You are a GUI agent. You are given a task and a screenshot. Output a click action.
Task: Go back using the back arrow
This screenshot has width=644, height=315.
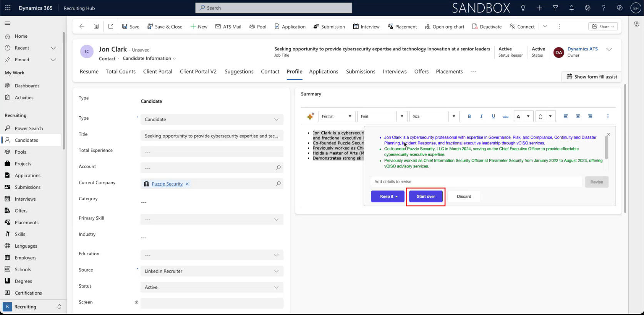pos(82,27)
